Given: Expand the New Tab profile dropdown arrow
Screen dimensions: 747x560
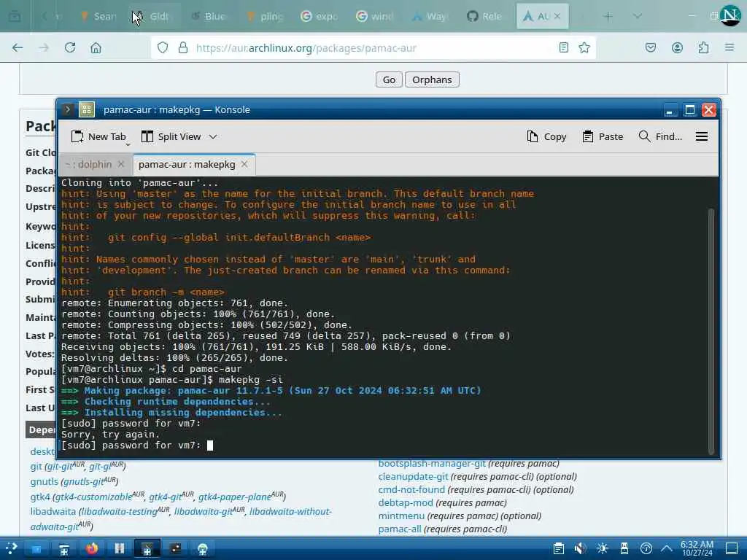Looking at the screenshot, I should pyautogui.click(x=128, y=144).
